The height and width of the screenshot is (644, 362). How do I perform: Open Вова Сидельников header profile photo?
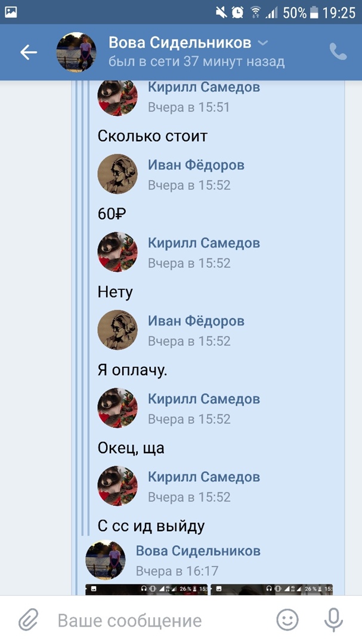click(76, 52)
